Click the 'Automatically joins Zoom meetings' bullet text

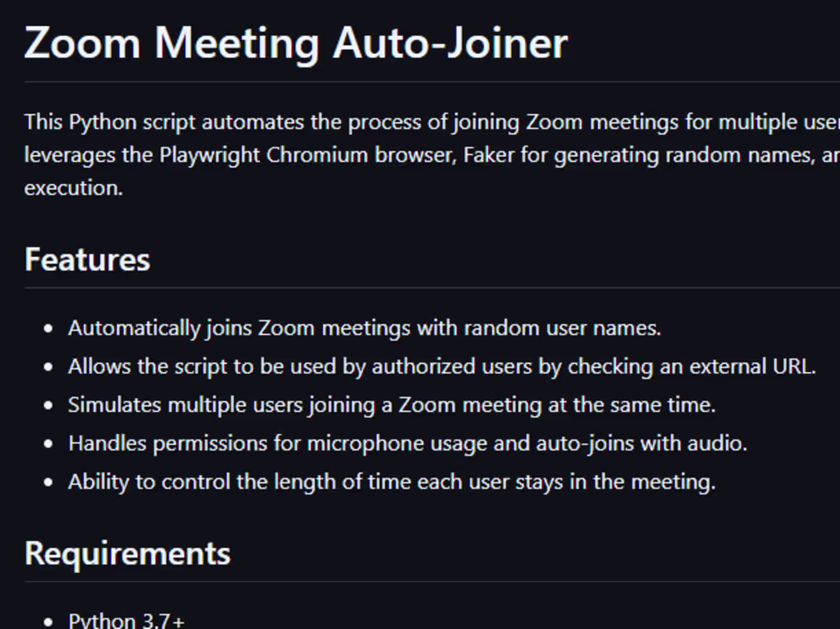[x=364, y=328]
